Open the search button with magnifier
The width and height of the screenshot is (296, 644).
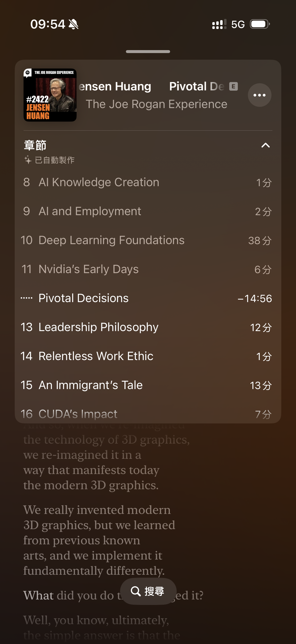coord(148,591)
